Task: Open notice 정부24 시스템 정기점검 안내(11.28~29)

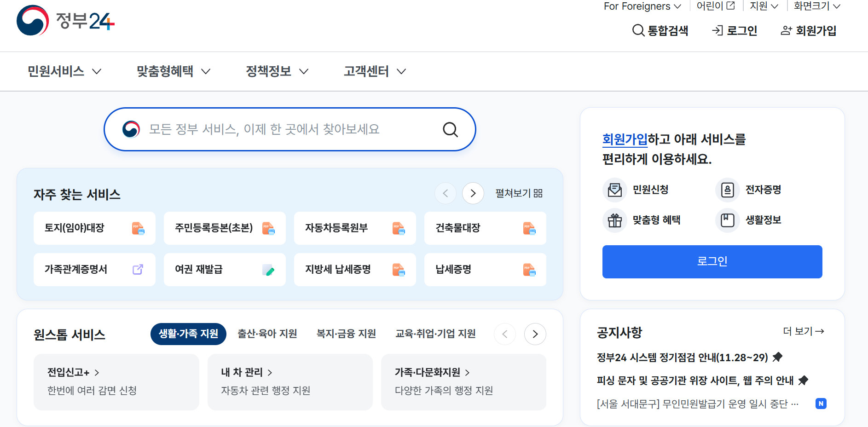Action: tap(683, 358)
